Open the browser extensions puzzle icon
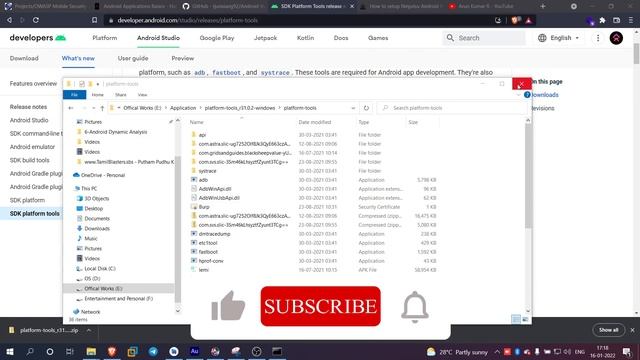The width and height of the screenshot is (640, 360). 602,20
